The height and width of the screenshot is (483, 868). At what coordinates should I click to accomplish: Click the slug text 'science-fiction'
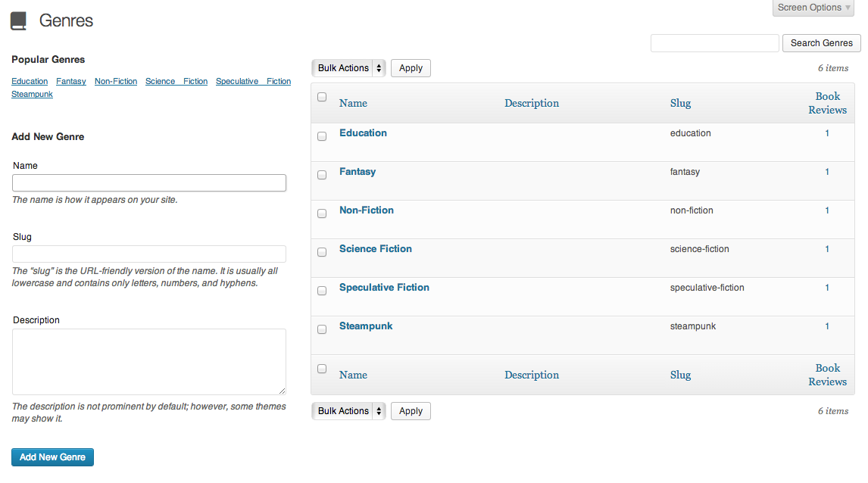[x=699, y=250]
